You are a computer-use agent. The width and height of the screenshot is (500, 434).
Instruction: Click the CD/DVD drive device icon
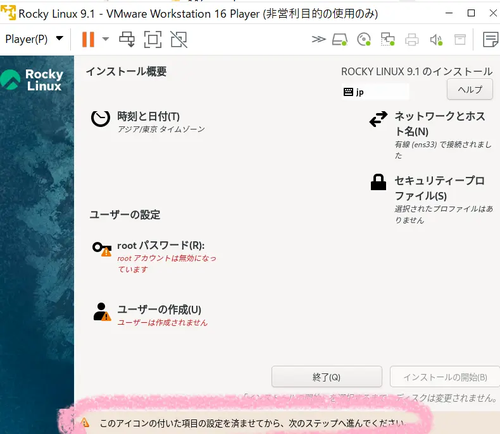[364, 39]
